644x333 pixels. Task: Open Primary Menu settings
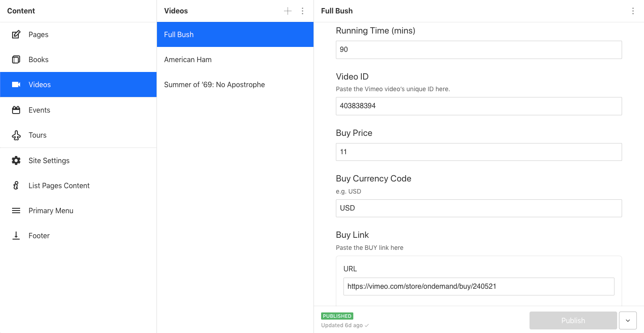(x=78, y=211)
